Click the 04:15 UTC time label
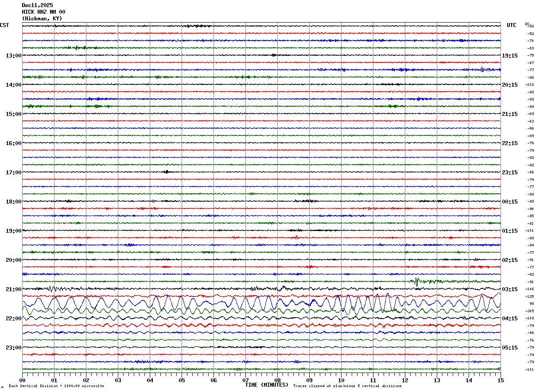The image size is (536, 392). 510,319
